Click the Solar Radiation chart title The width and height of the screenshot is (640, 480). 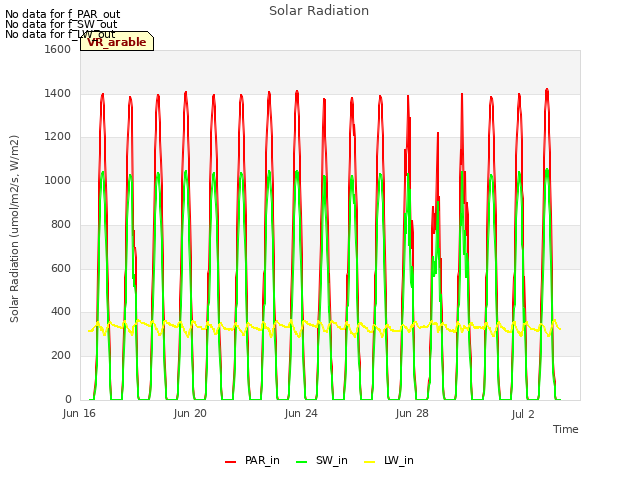coord(319,11)
